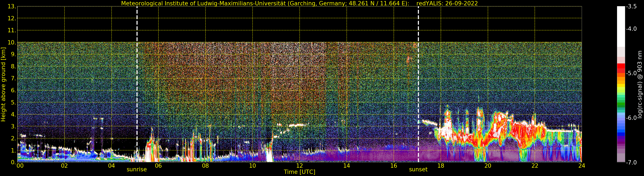Click the height axis label '8.'
This screenshot has width=644, height=176.
point(13,66)
